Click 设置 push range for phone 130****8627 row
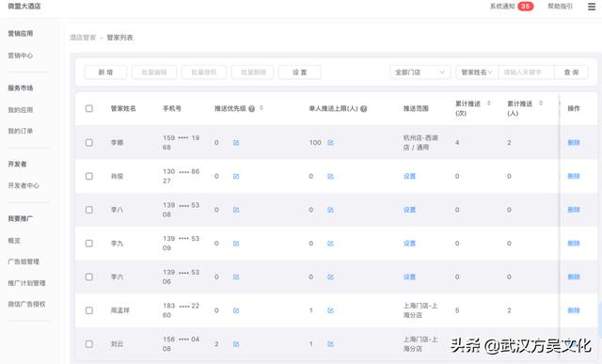Viewport: 602px width, 364px height. [410, 176]
